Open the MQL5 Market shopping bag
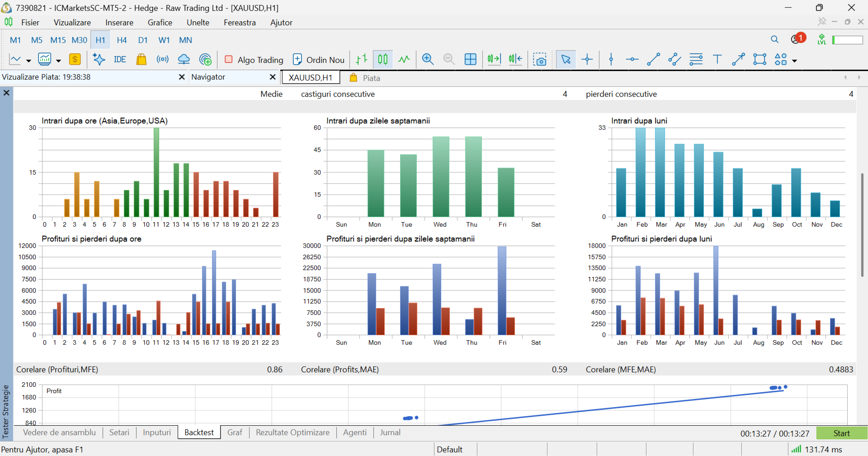Image resolution: width=868 pixels, height=456 pixels. pos(142,59)
